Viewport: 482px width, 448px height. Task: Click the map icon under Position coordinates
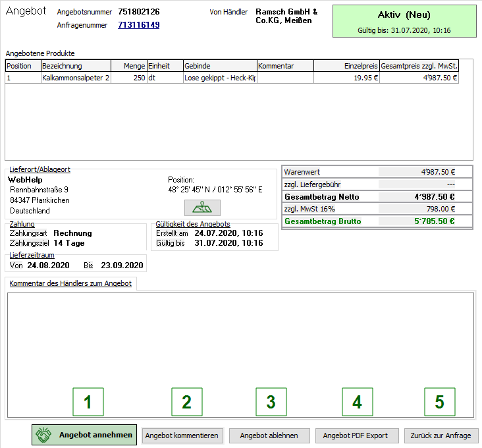201,208
